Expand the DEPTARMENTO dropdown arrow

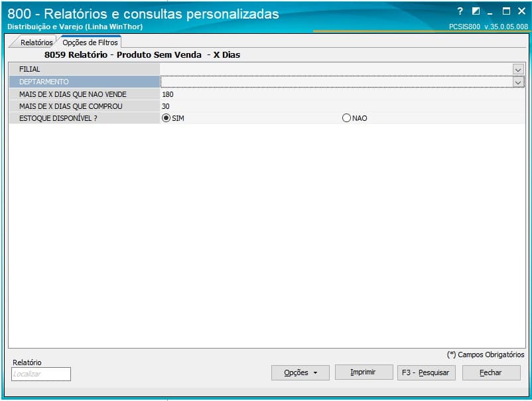518,82
